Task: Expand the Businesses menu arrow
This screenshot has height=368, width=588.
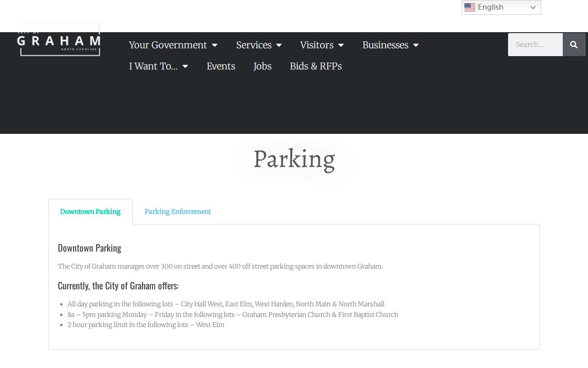Action: pos(416,45)
